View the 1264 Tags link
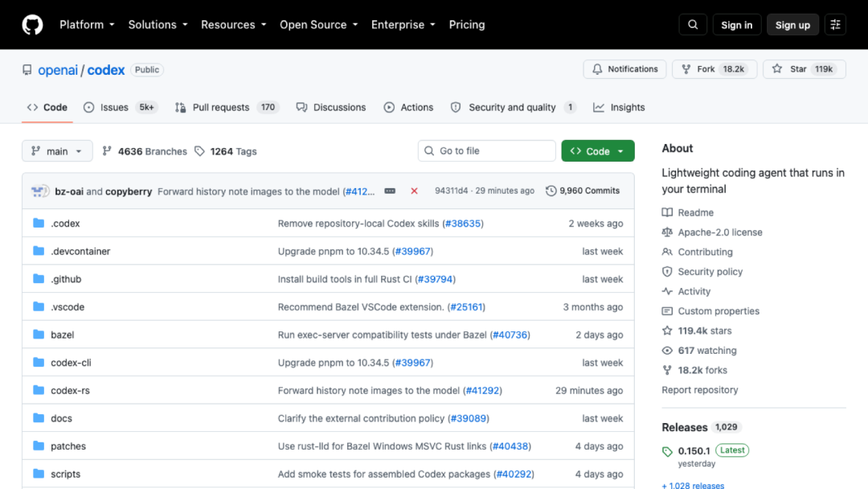This screenshot has width=868, height=489. pos(225,151)
